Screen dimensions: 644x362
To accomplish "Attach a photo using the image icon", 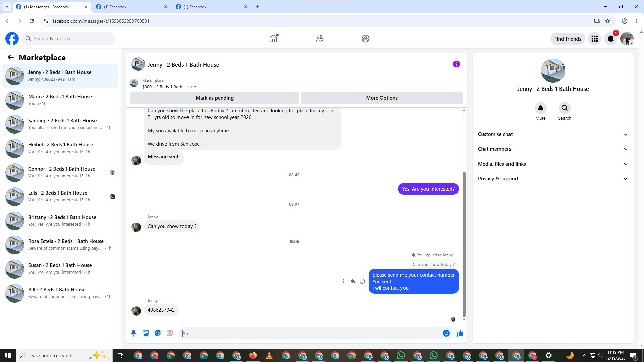I will pos(146,333).
